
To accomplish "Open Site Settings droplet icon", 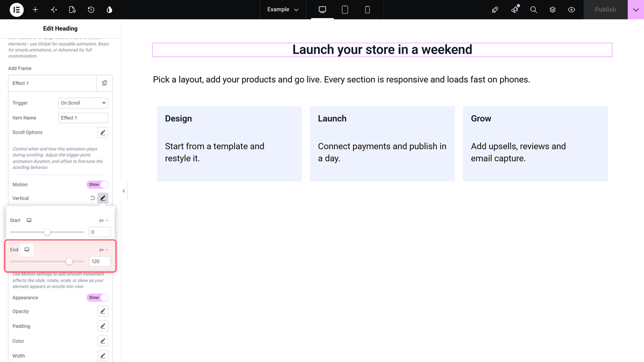I will [109, 10].
